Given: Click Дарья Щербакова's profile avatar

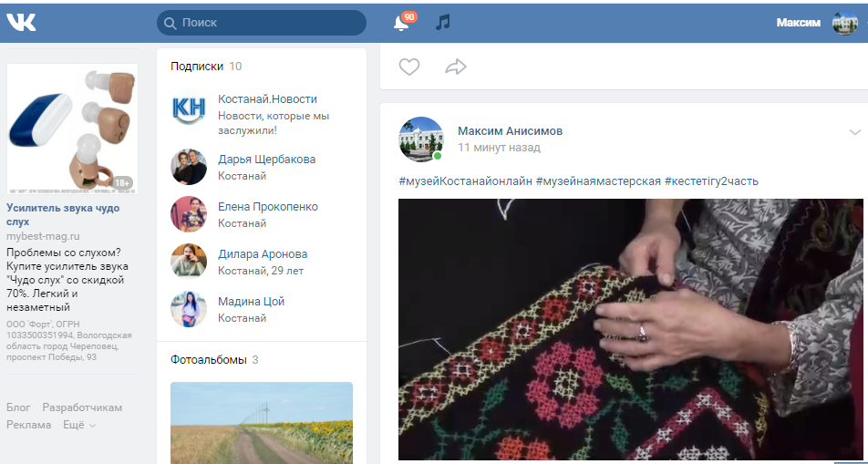Looking at the screenshot, I should tap(189, 167).
